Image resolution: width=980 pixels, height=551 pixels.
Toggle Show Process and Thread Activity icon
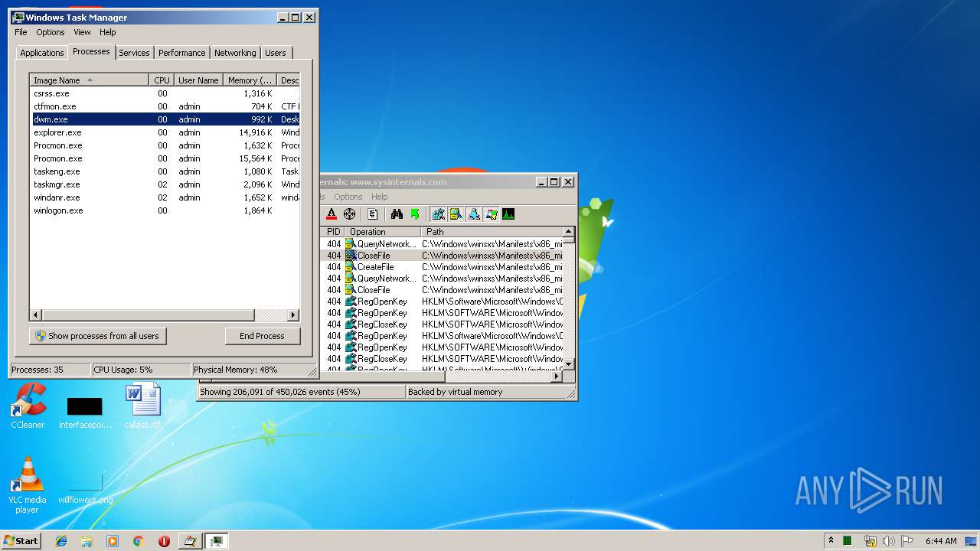click(x=491, y=214)
